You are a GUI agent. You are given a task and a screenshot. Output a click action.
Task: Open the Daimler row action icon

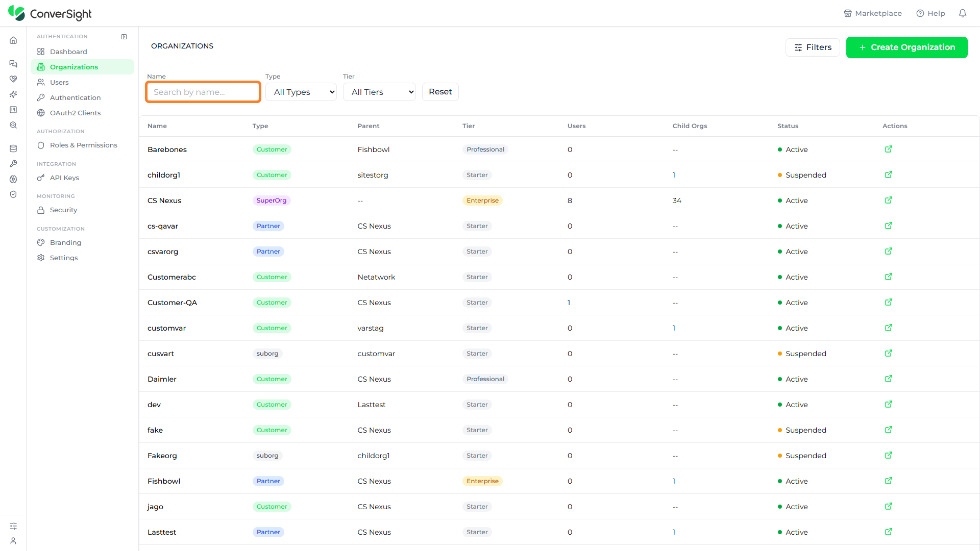[x=889, y=379]
